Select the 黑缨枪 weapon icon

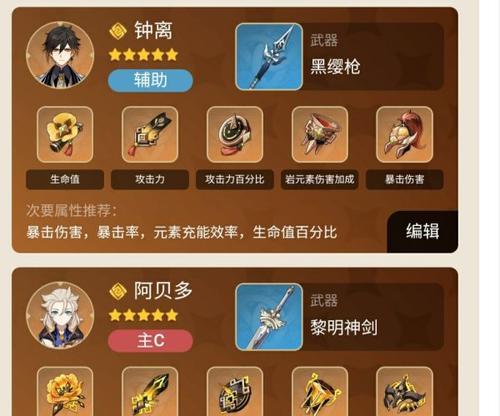click(269, 57)
